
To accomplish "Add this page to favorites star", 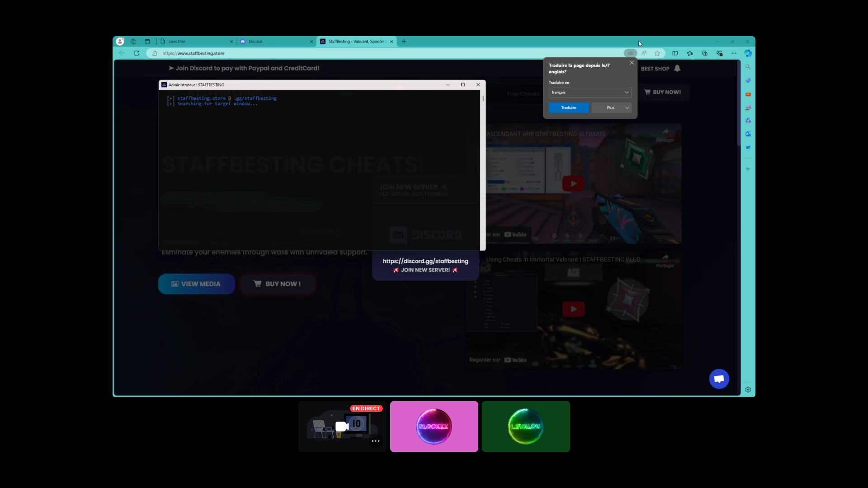I will (657, 53).
